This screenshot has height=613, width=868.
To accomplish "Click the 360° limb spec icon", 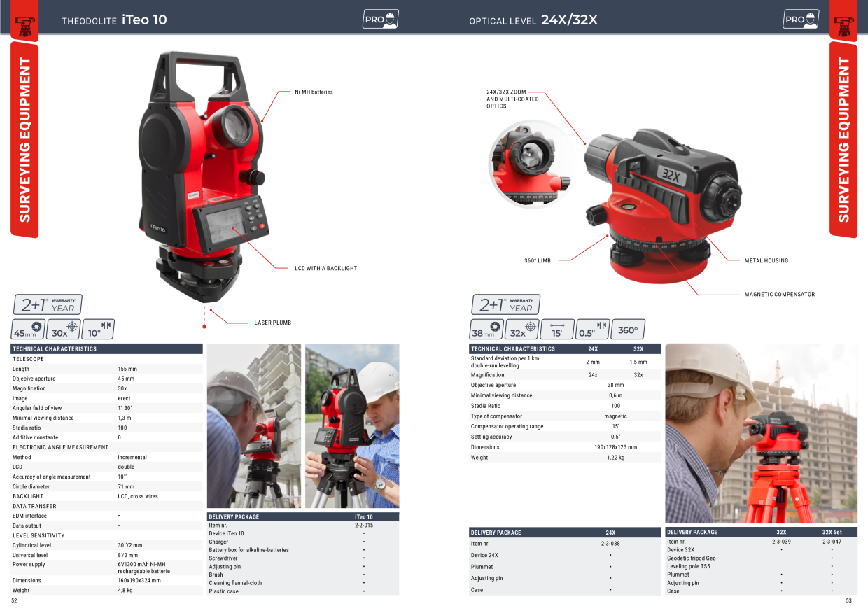I will point(628,329).
